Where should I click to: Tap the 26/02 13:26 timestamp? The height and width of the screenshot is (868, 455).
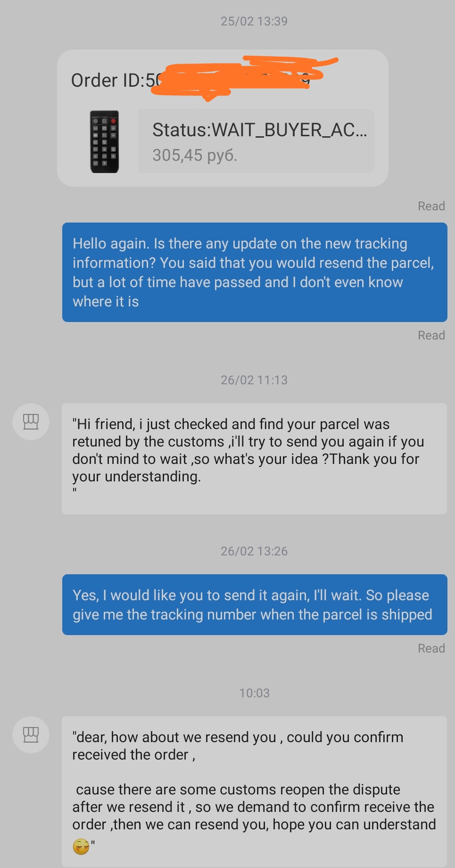click(254, 551)
